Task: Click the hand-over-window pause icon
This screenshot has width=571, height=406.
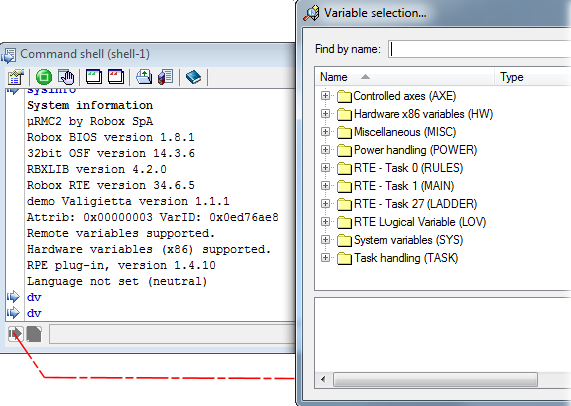Action: click(66, 77)
